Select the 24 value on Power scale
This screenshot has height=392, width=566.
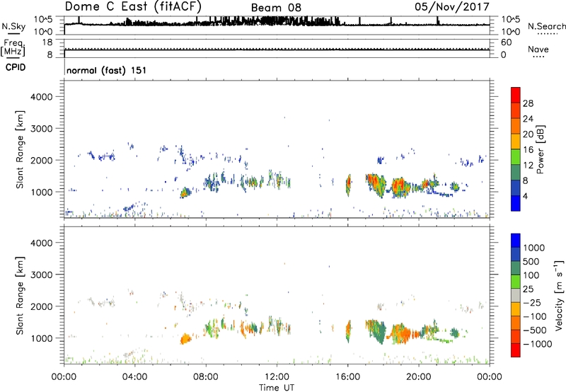point(528,119)
